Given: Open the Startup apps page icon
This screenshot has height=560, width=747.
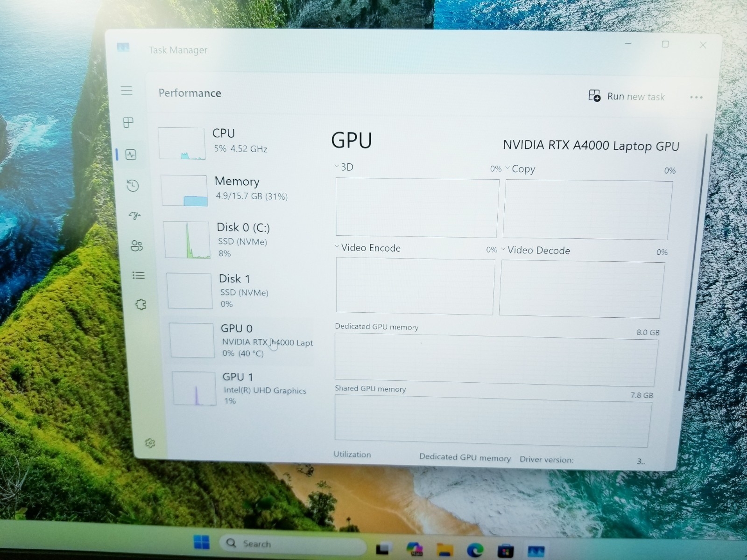Looking at the screenshot, I should (135, 216).
